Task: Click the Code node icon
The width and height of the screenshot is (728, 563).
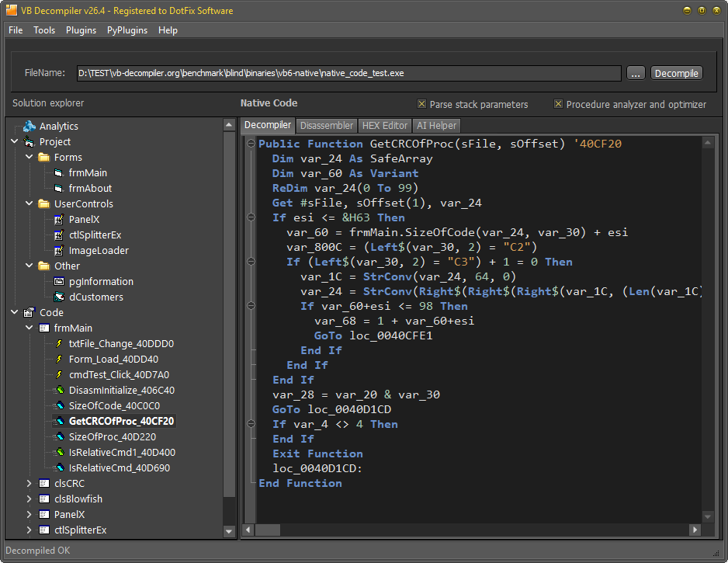Action: coord(29,312)
